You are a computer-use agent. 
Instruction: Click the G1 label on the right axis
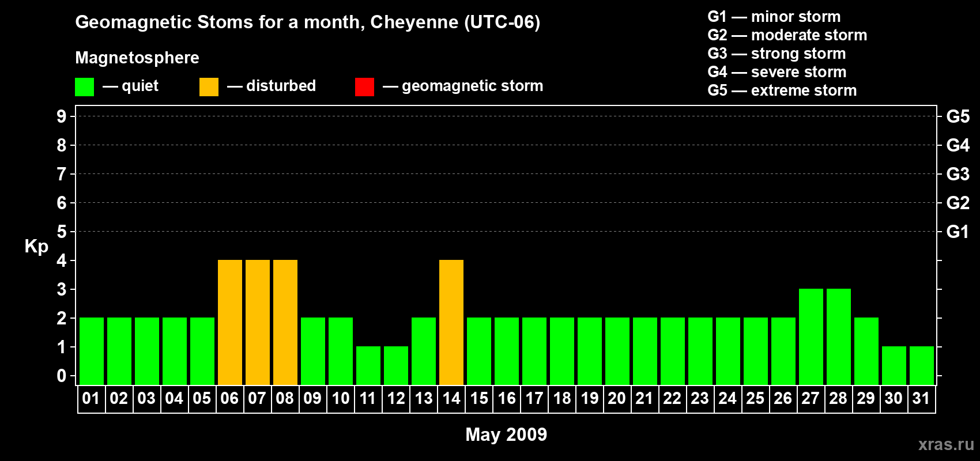(958, 232)
